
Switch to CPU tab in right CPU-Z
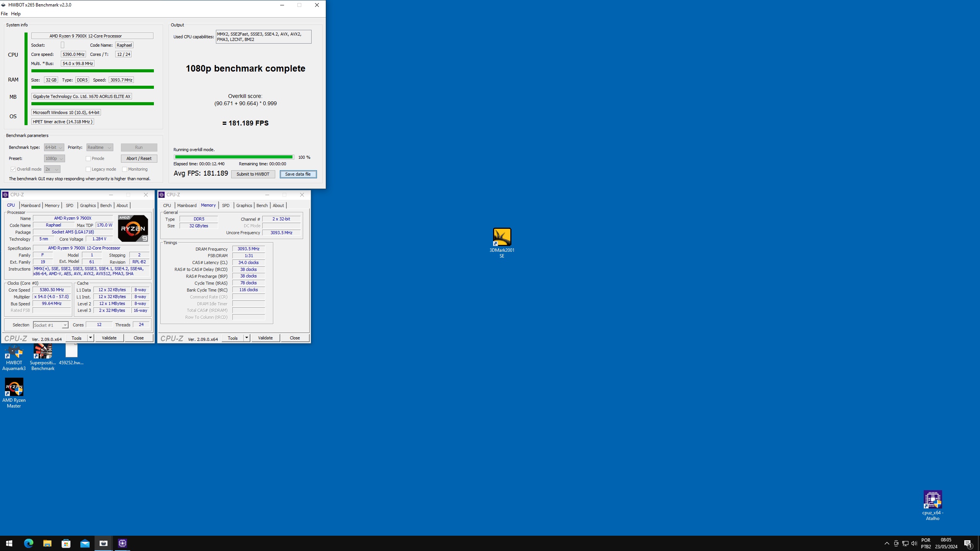[167, 205]
